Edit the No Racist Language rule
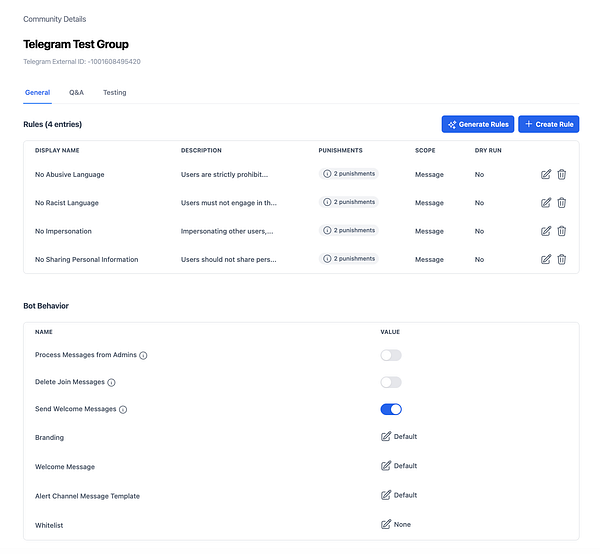This screenshot has height=554, width=600. coord(546,203)
